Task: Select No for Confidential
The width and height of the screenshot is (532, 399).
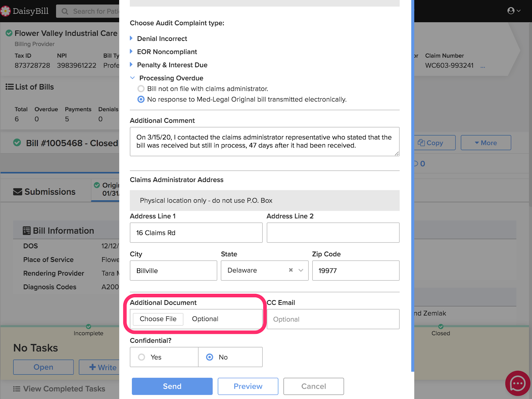Action: [210, 357]
